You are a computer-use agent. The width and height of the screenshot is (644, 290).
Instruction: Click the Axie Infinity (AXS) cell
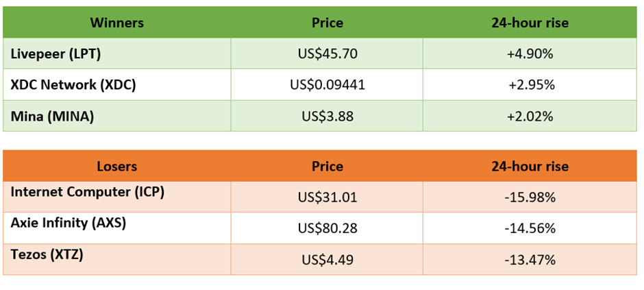click(x=117, y=228)
